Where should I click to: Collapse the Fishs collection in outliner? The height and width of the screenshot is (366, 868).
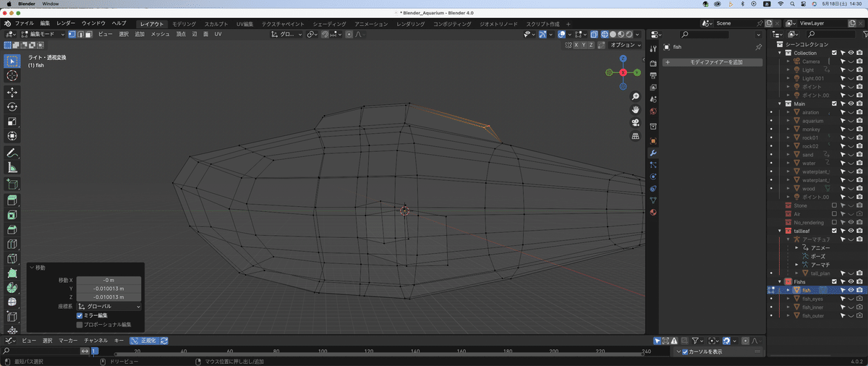780,281
